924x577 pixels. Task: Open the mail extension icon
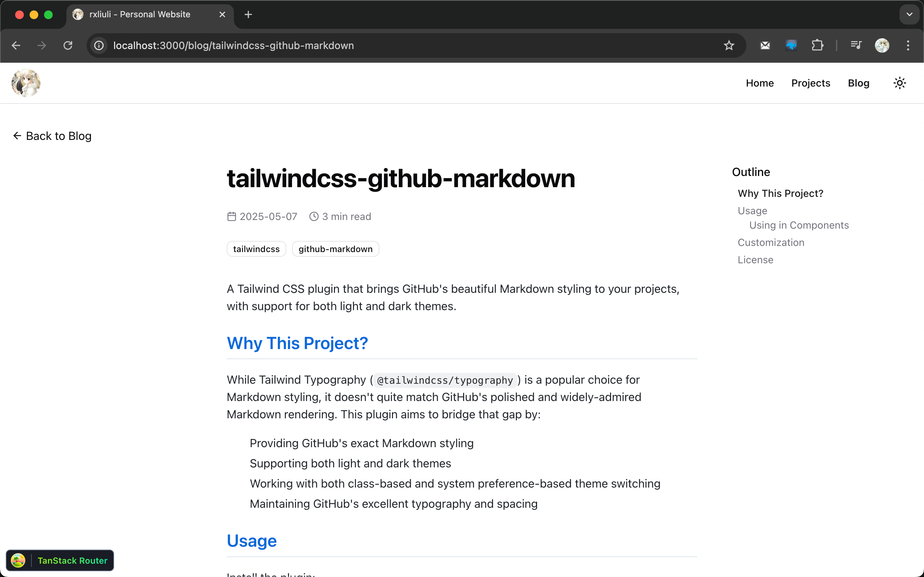765,45
